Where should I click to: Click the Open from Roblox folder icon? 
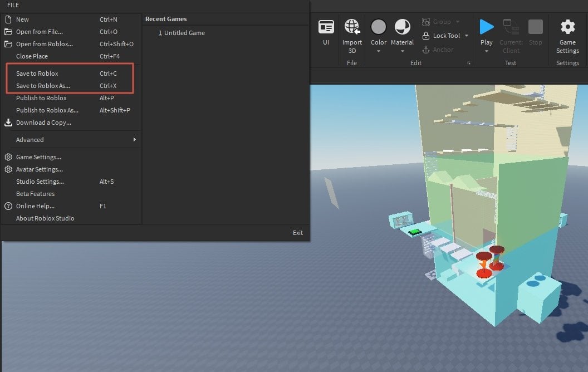point(8,44)
